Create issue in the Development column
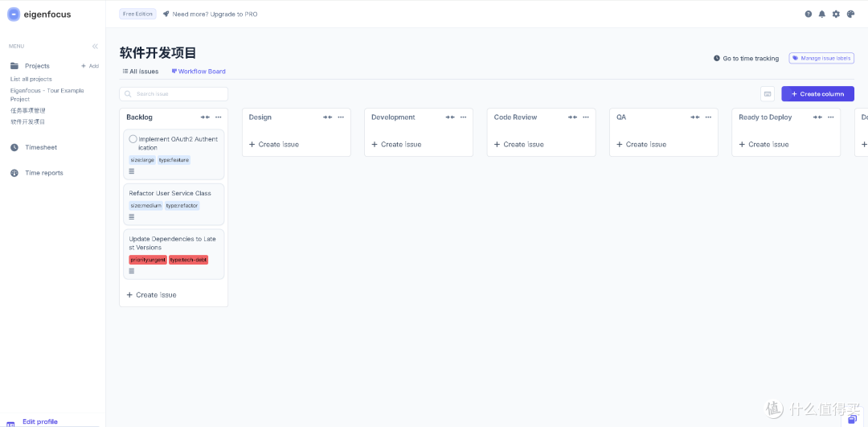 pos(396,144)
